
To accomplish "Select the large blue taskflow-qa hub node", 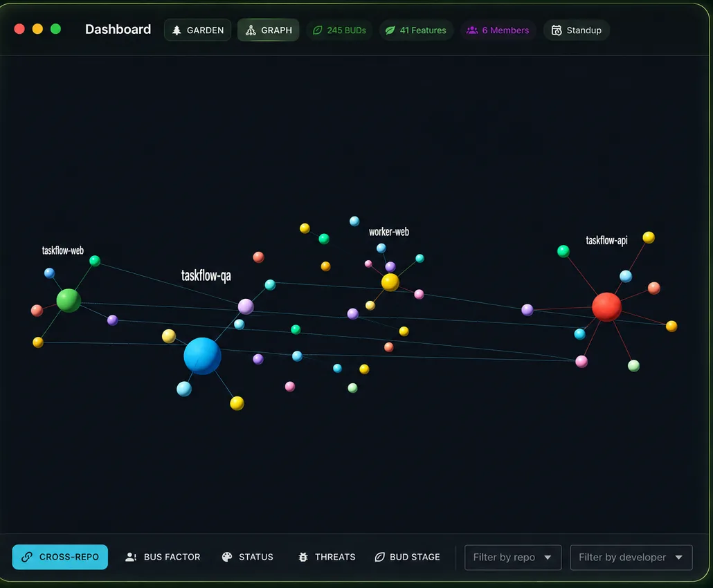I will point(202,356).
